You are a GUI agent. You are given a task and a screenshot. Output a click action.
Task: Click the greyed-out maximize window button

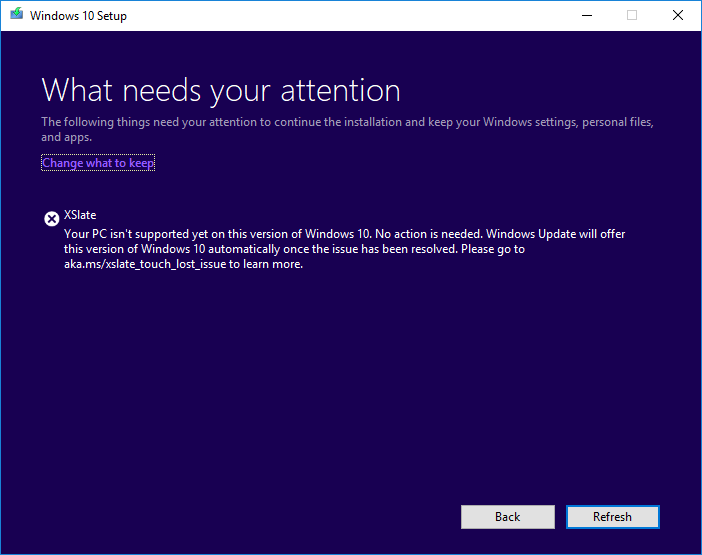pos(632,16)
